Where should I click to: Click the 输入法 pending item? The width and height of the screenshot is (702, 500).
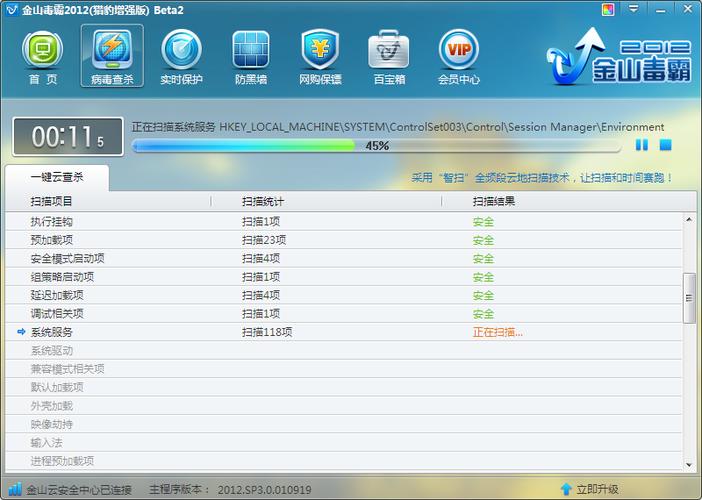tap(46, 443)
